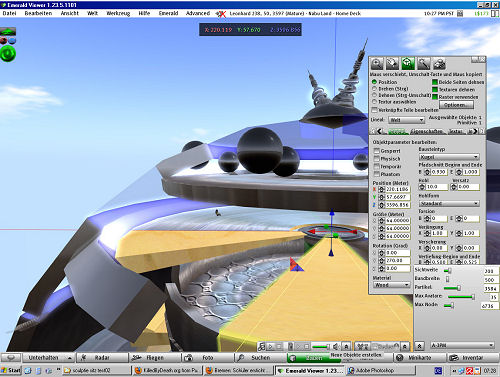The width and height of the screenshot is (500, 377).
Task: Click the chat speech-bubble icon at bottom left
Action: pos(11,358)
